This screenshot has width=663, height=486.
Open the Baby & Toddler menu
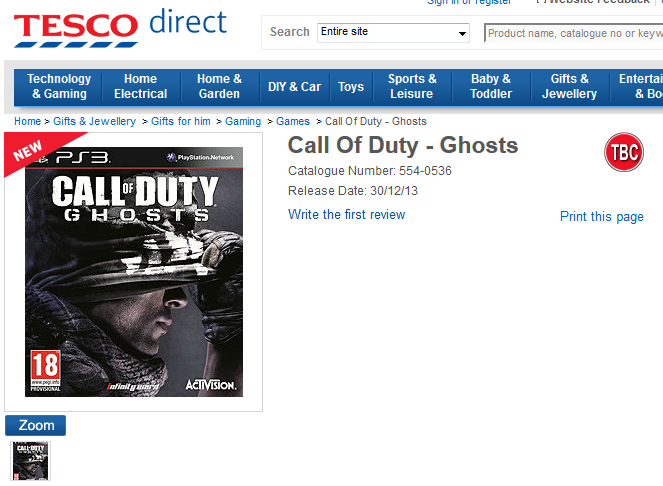click(491, 86)
